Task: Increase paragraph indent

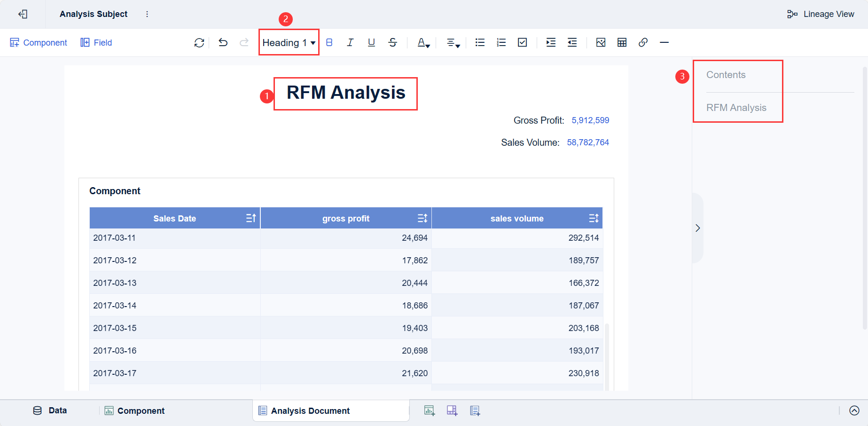Action: coord(551,43)
